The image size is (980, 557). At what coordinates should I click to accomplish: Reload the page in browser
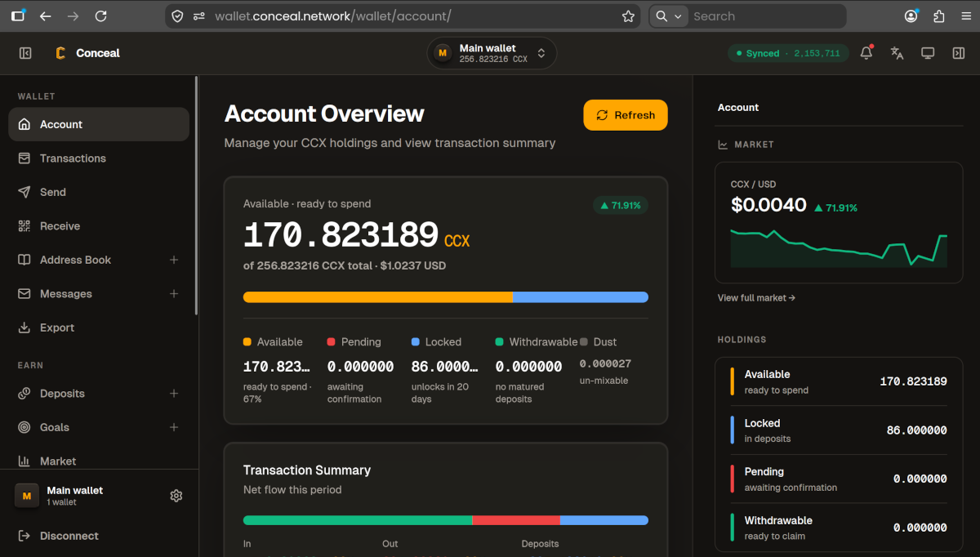(100, 16)
